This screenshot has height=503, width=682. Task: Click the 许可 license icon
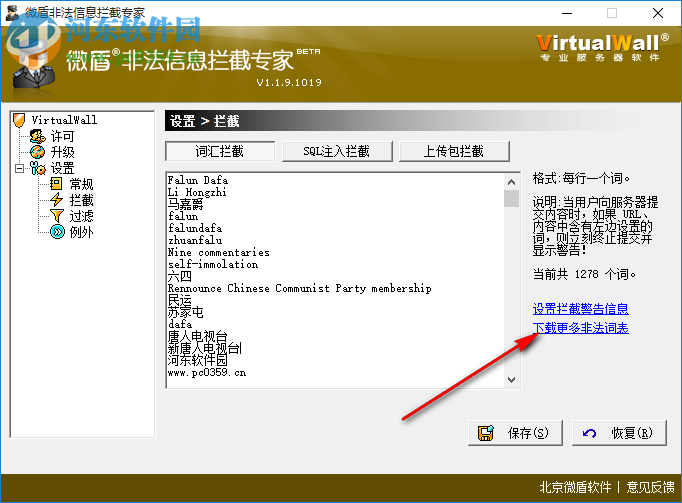(x=37, y=136)
